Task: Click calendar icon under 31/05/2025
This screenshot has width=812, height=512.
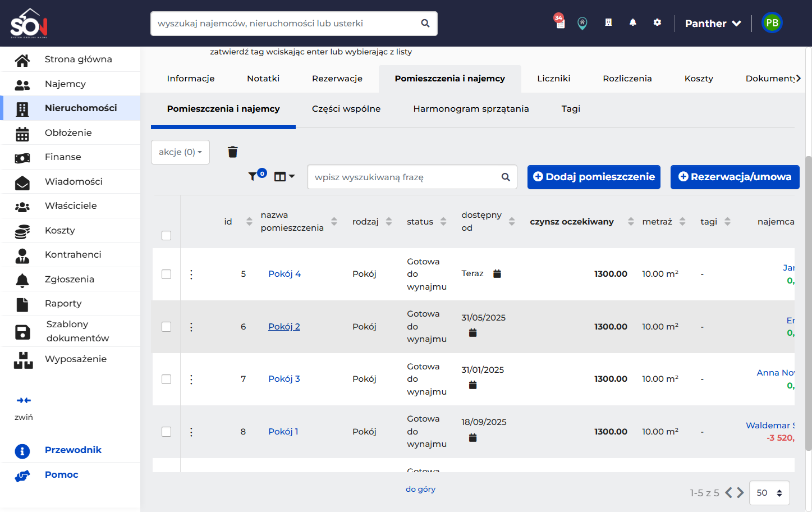Action: coord(473,333)
